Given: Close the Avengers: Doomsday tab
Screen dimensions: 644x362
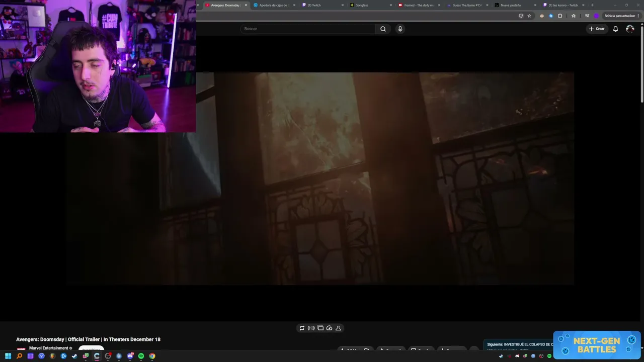Looking at the screenshot, I should (246, 5).
